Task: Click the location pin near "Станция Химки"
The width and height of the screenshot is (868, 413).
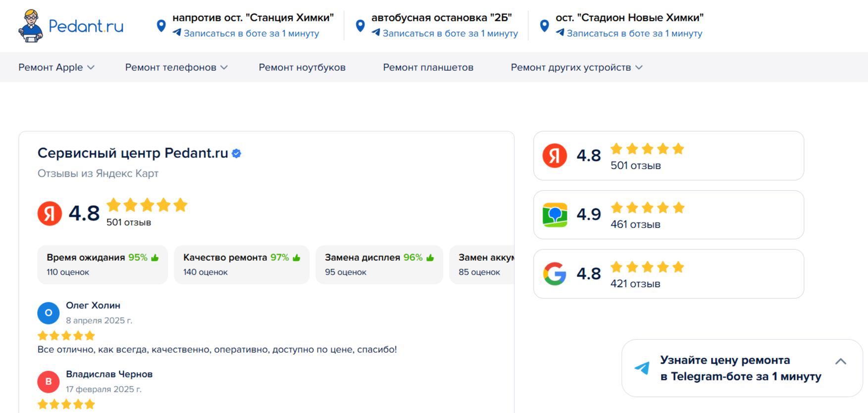Action: tap(161, 26)
